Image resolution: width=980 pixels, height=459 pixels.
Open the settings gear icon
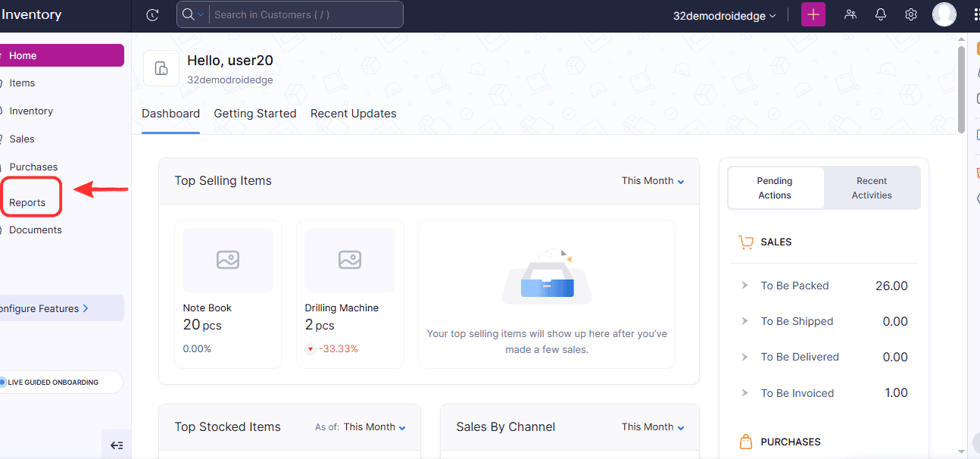coord(911,15)
